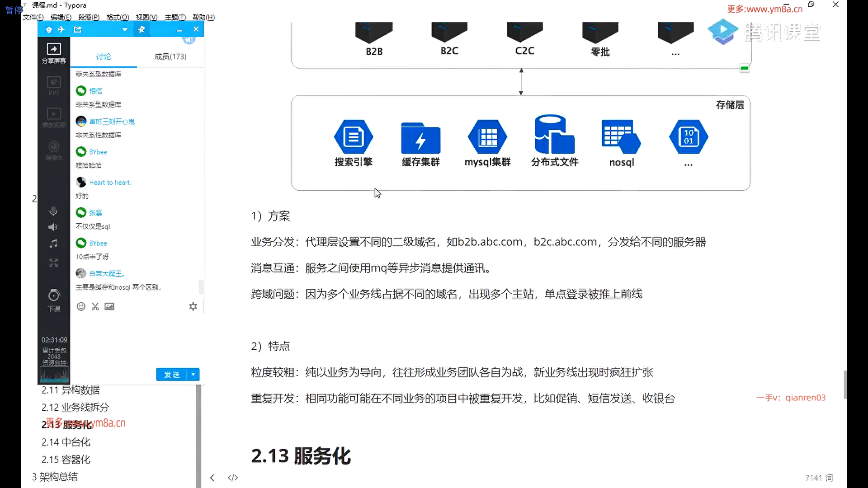Click the share screen (分享屏幕) icon
The height and width of the screenshot is (488, 868).
(x=54, y=49)
